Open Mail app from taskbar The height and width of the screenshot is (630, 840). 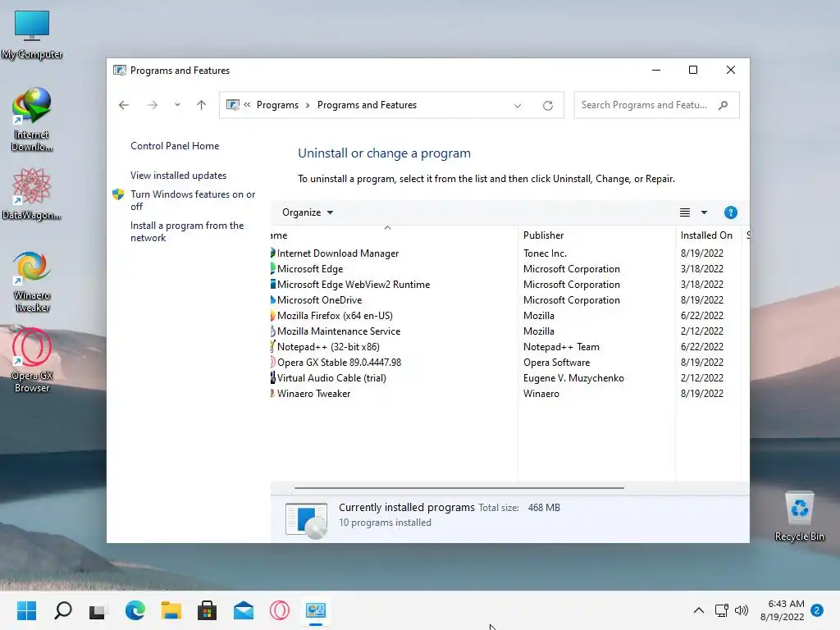pos(244,610)
